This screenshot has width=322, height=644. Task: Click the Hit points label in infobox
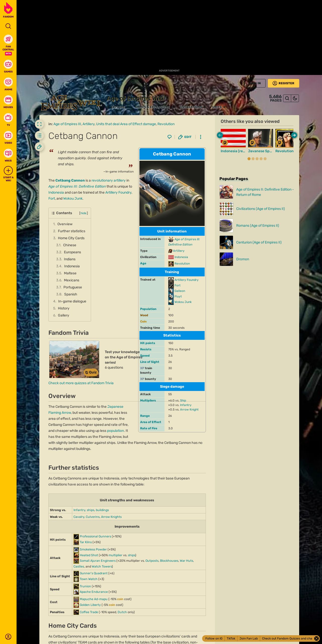point(147,343)
